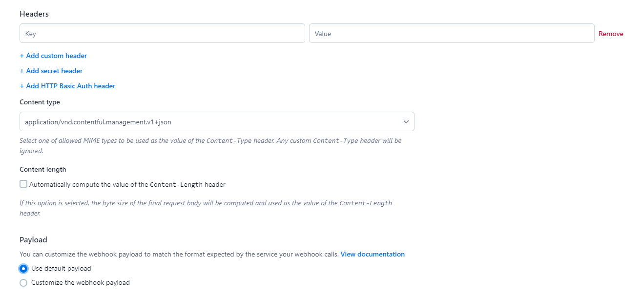Click the empty radio circle for customizing payload
This screenshot has height=296, width=644.
pyautogui.click(x=23, y=282)
